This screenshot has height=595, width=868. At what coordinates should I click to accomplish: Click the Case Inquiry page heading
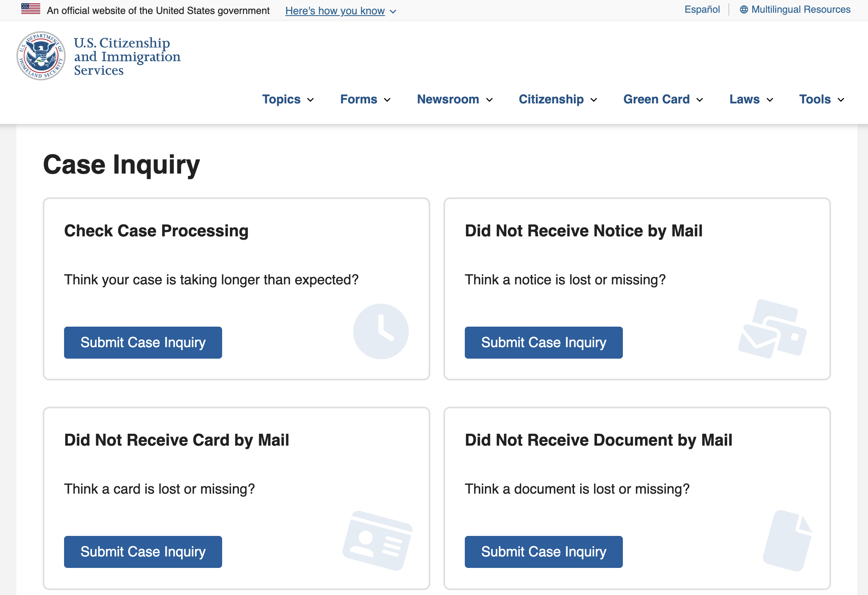[122, 165]
